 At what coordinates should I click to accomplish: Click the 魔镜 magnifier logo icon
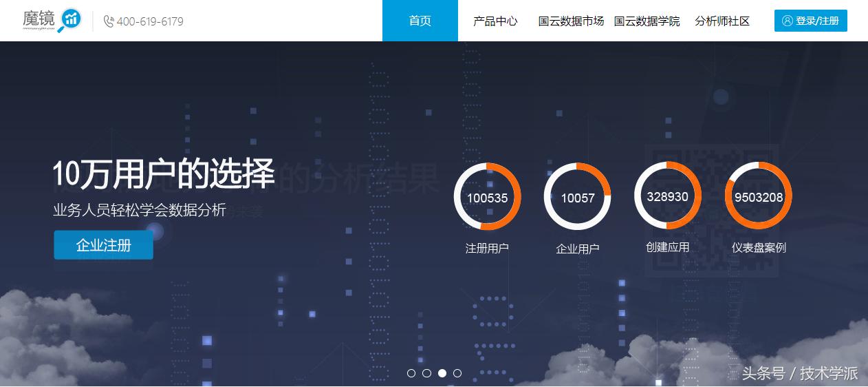coord(69,21)
